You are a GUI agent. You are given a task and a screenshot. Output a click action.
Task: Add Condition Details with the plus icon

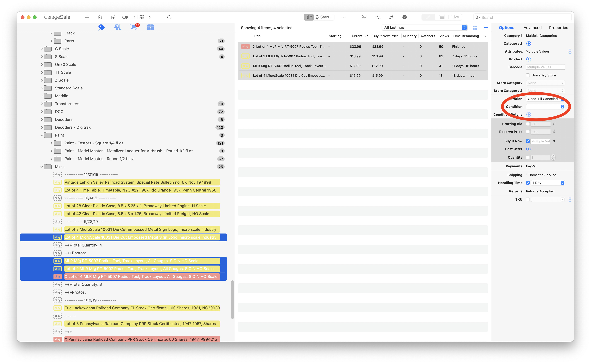coord(528,115)
